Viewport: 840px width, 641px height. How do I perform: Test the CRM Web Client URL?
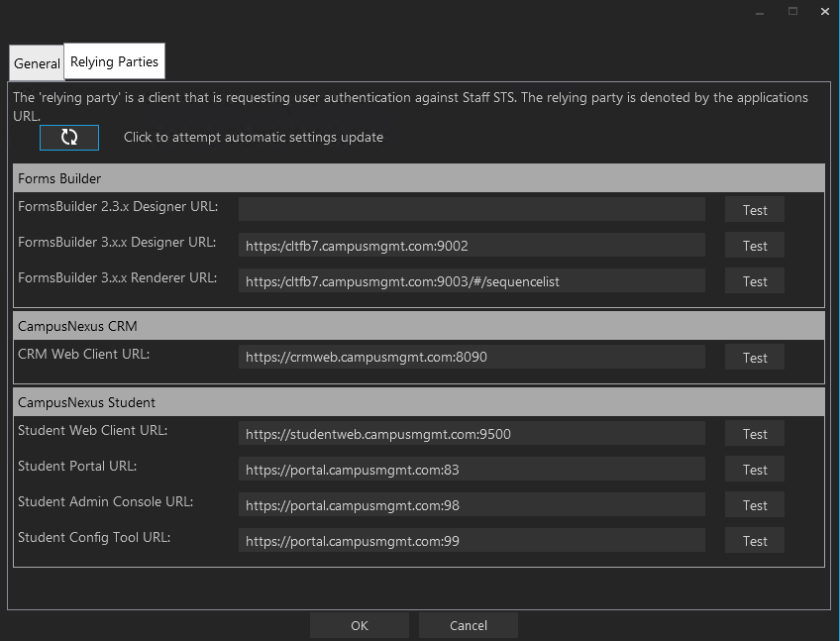754,357
